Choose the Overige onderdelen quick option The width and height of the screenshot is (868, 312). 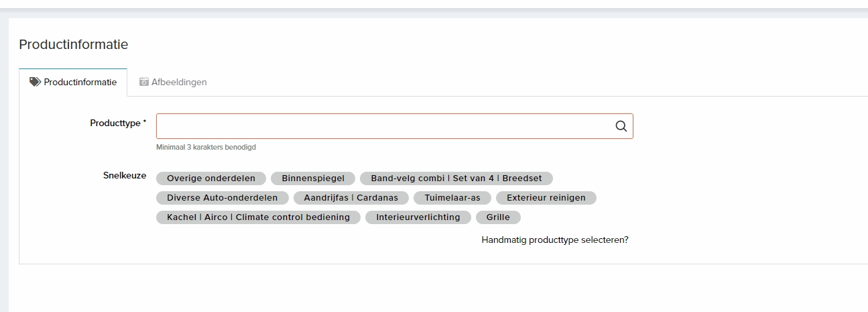click(x=211, y=178)
